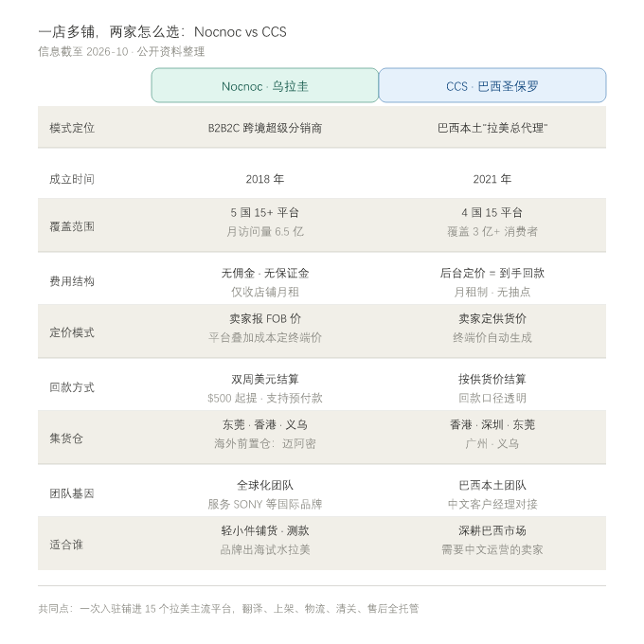Click the row label 集货仓
This screenshot has height=644, width=644.
tap(66, 438)
